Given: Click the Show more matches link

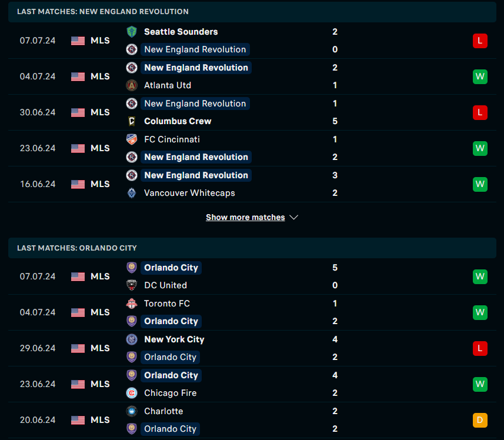Looking at the screenshot, I should point(245,218).
